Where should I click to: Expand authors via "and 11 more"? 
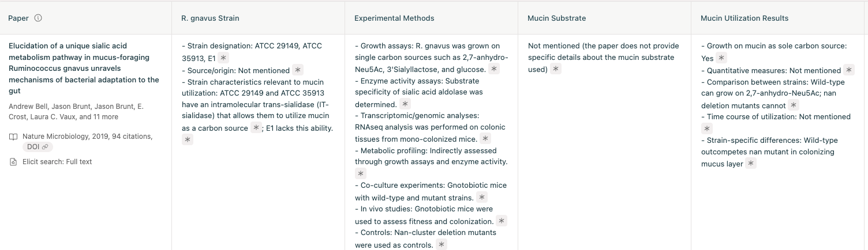click(x=99, y=117)
